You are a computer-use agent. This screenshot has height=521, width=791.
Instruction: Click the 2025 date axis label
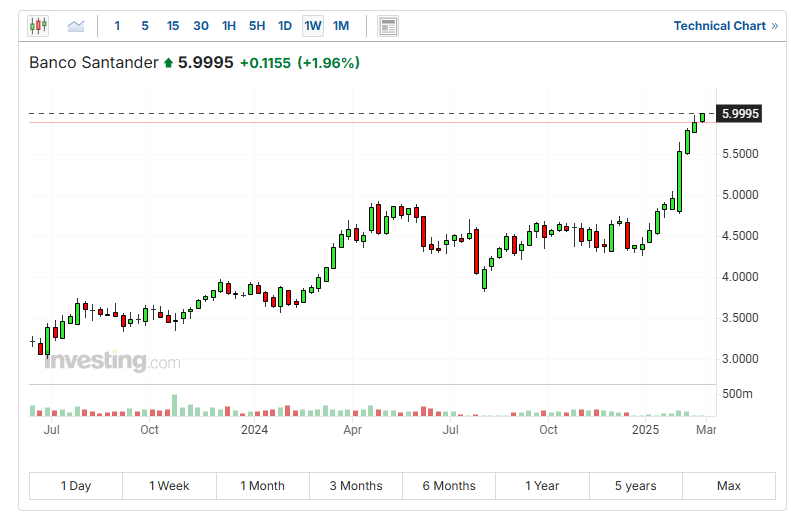pyautogui.click(x=646, y=430)
